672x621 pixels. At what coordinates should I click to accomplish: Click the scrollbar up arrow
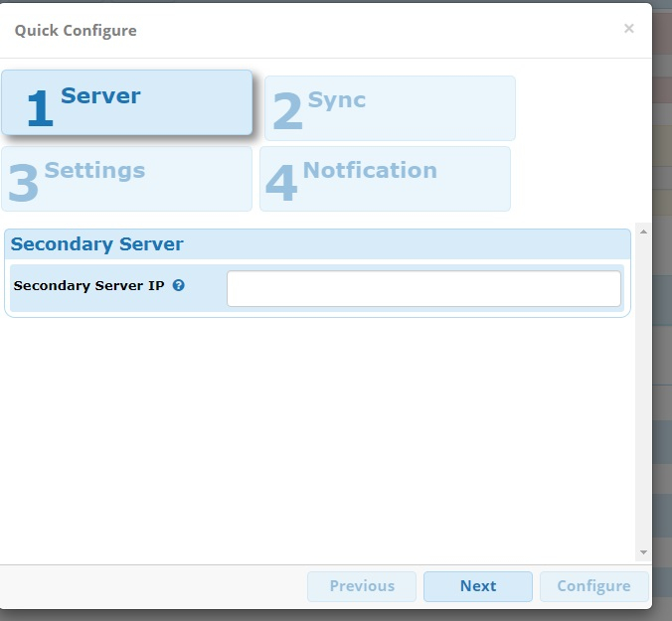[643, 233]
